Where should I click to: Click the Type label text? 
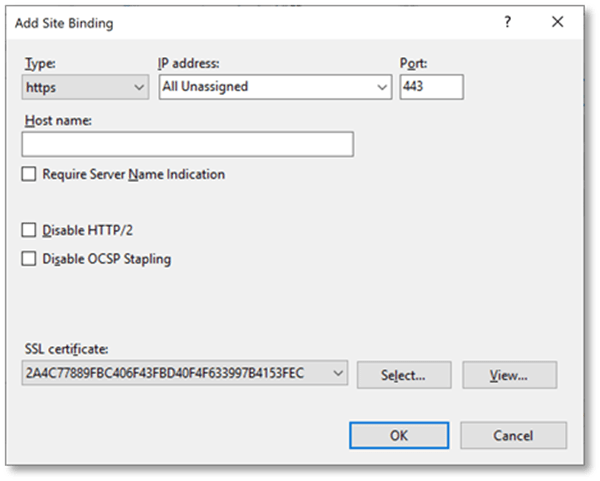click(x=40, y=63)
